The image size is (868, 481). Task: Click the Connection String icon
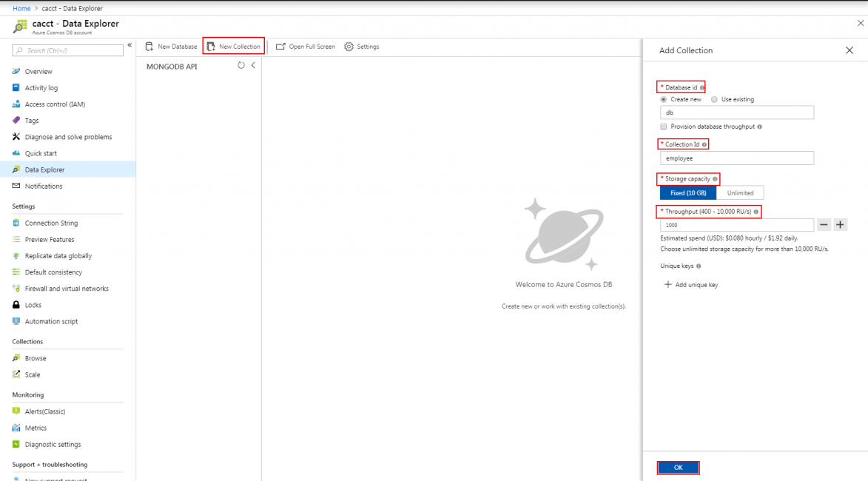coord(16,223)
